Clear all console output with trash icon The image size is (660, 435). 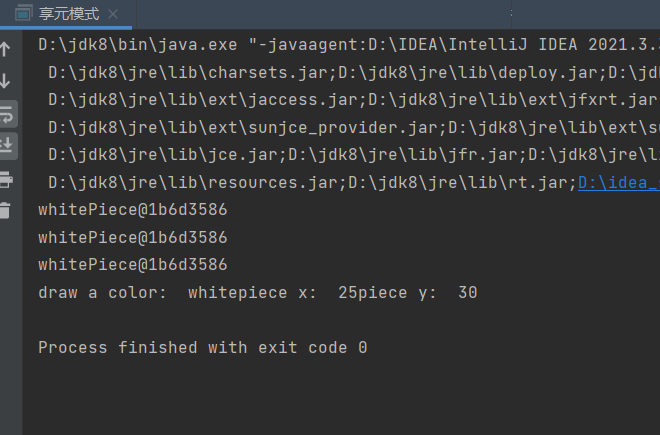(x=6, y=210)
